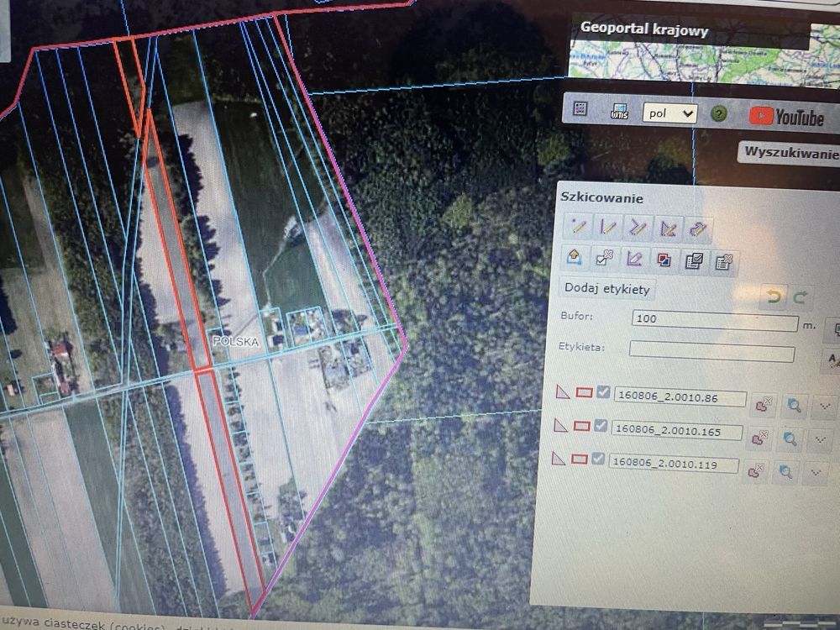Delete sketch 160806_2.0010.165
Screen dimensions: 840x630
click(x=759, y=438)
